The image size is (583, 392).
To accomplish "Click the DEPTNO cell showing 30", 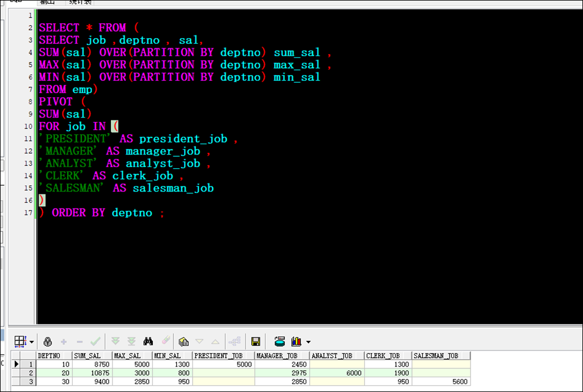I will [x=54, y=381].
